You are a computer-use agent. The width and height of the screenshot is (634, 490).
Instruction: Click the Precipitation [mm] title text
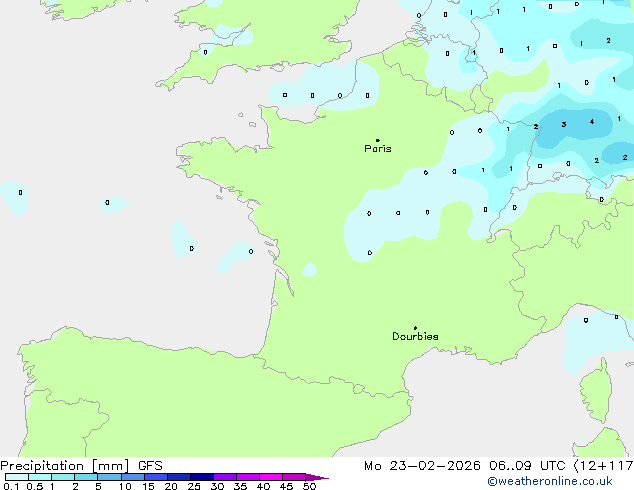[x=65, y=466]
